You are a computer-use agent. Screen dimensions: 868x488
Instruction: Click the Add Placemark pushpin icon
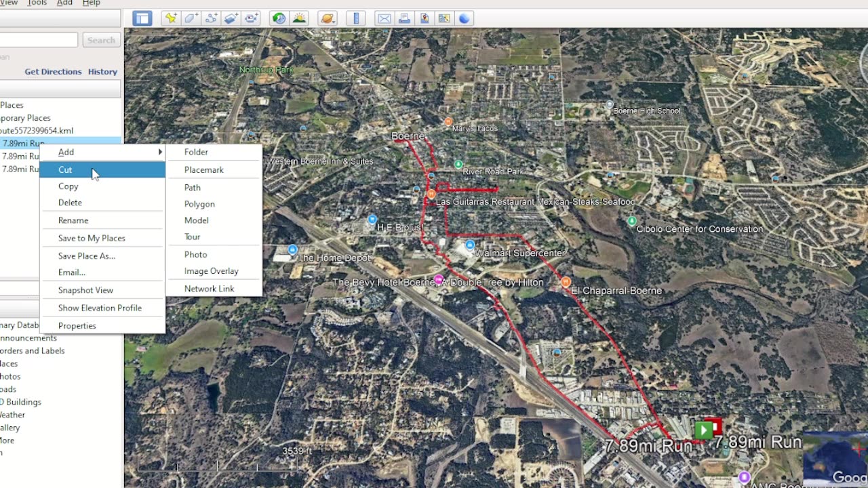pos(171,18)
